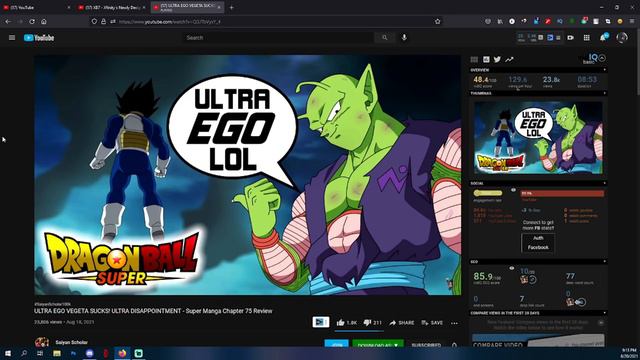The height and width of the screenshot is (360, 640).
Task: Click the address bar URL
Action: 170,21
